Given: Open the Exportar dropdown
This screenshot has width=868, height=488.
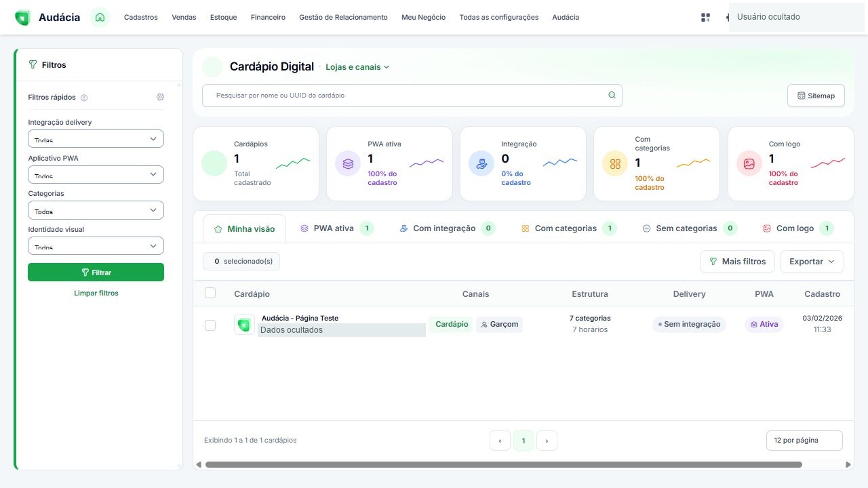Looking at the screenshot, I should [812, 262].
